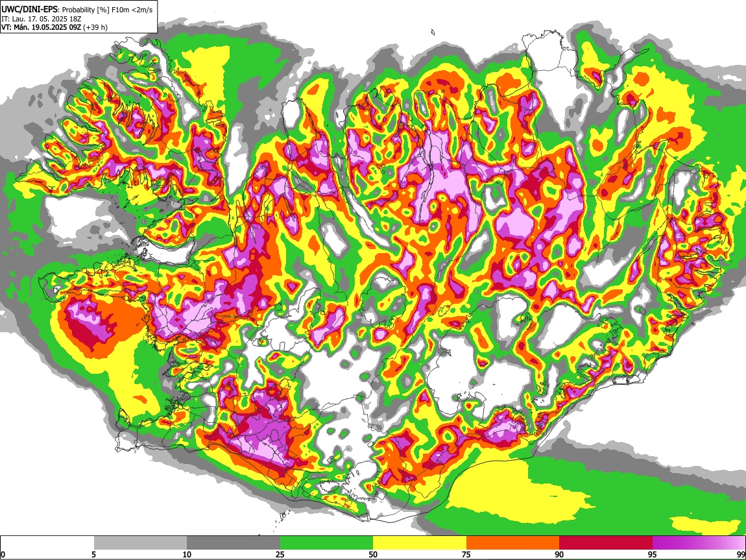Viewport: 746px width, 560px height.
Task: Click the orange 75–90% legend swatch
Action: (x=513, y=542)
